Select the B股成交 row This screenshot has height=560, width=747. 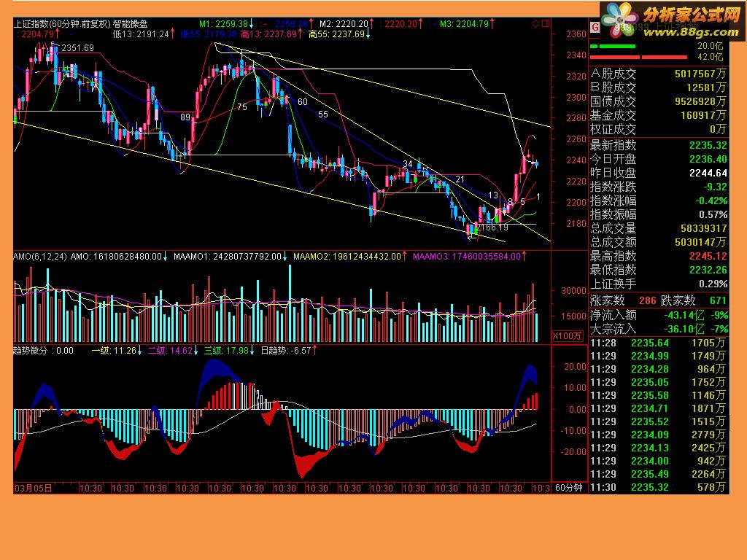click(659, 87)
